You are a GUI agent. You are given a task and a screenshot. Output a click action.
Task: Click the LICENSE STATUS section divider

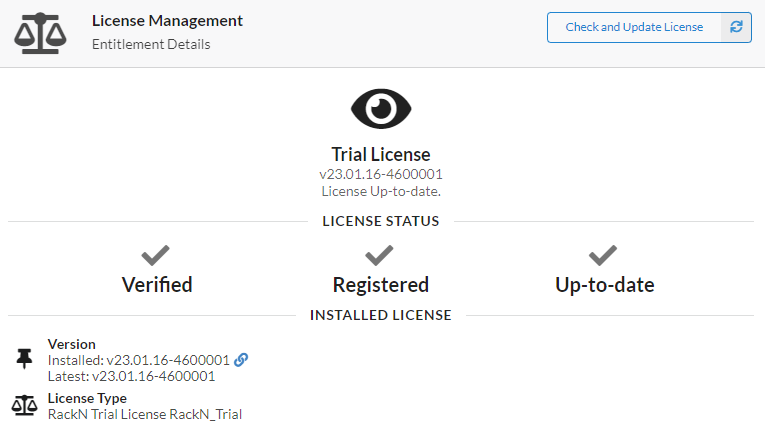point(381,221)
